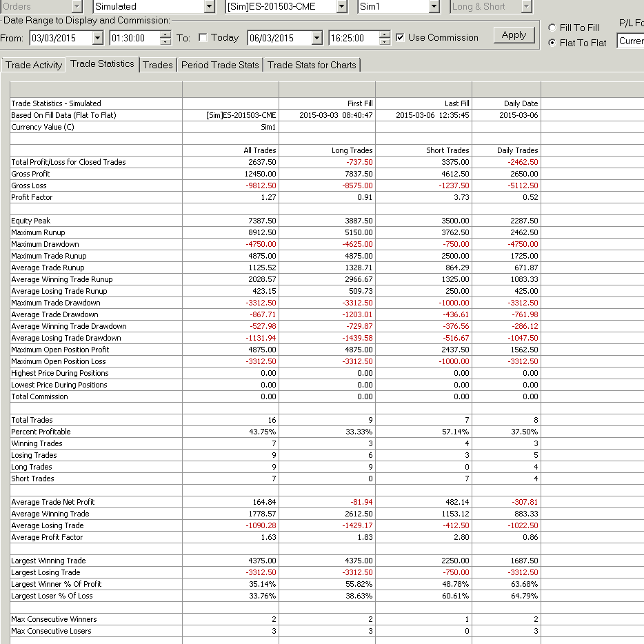Select the Flat To Flat radio button

tap(552, 43)
